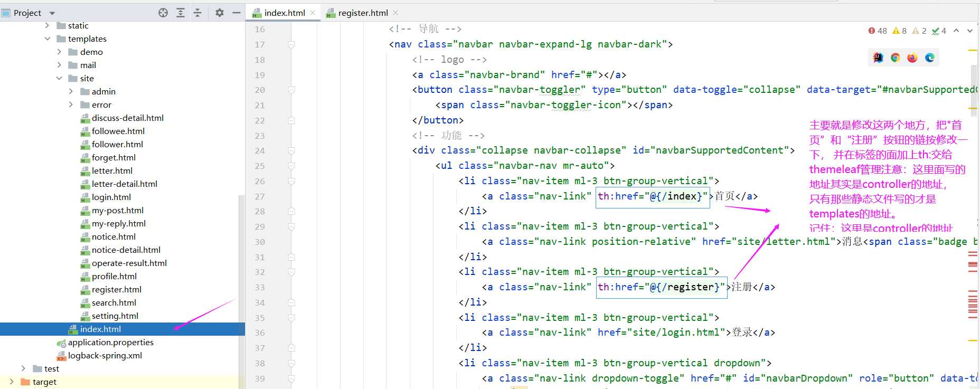Click the 48 errors indicator

tap(878, 31)
